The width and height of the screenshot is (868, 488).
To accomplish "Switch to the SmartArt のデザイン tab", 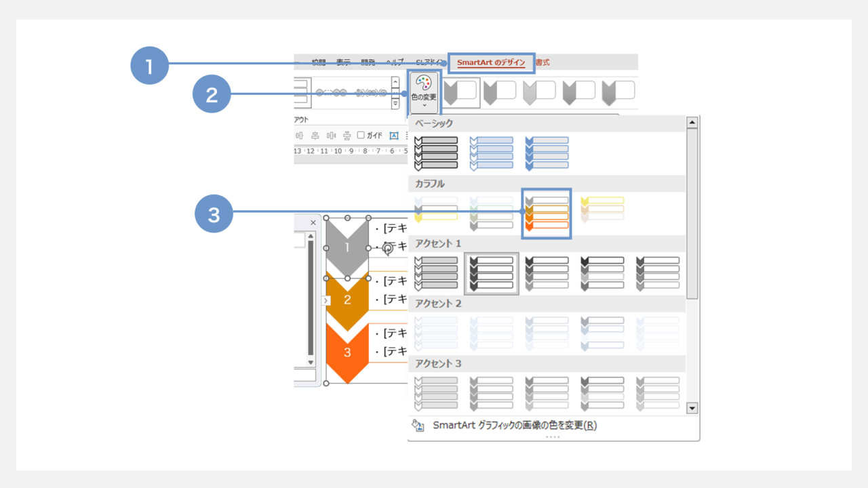I will pos(491,62).
